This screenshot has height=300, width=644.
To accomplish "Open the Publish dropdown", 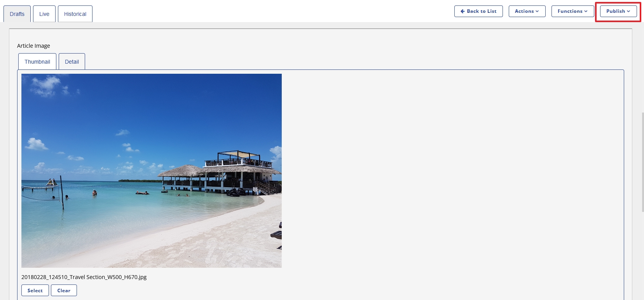I will pos(618,11).
